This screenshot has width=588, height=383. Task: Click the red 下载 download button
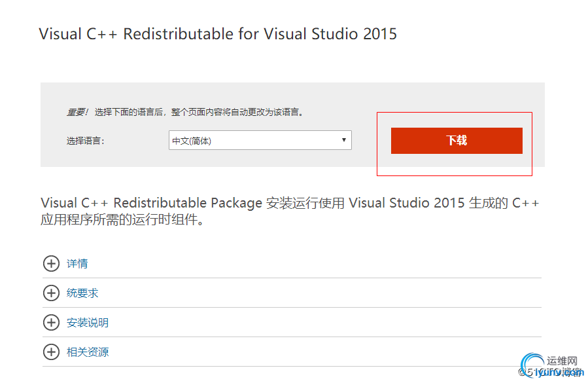point(457,140)
